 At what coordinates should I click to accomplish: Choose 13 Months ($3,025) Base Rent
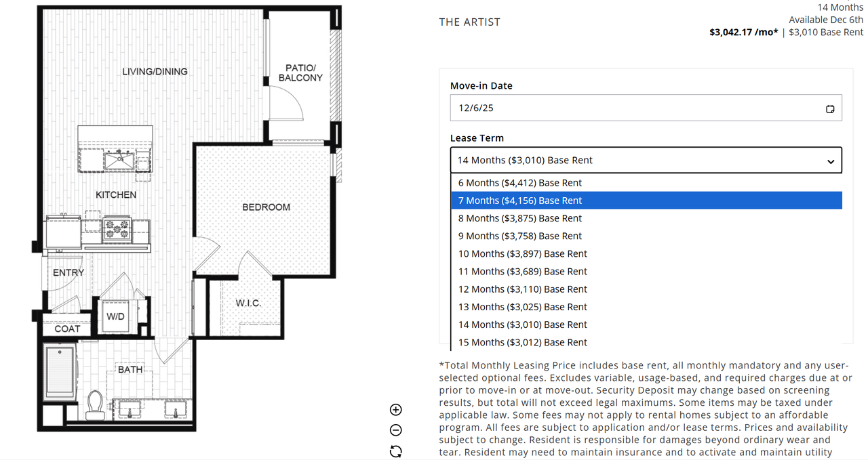point(523,307)
